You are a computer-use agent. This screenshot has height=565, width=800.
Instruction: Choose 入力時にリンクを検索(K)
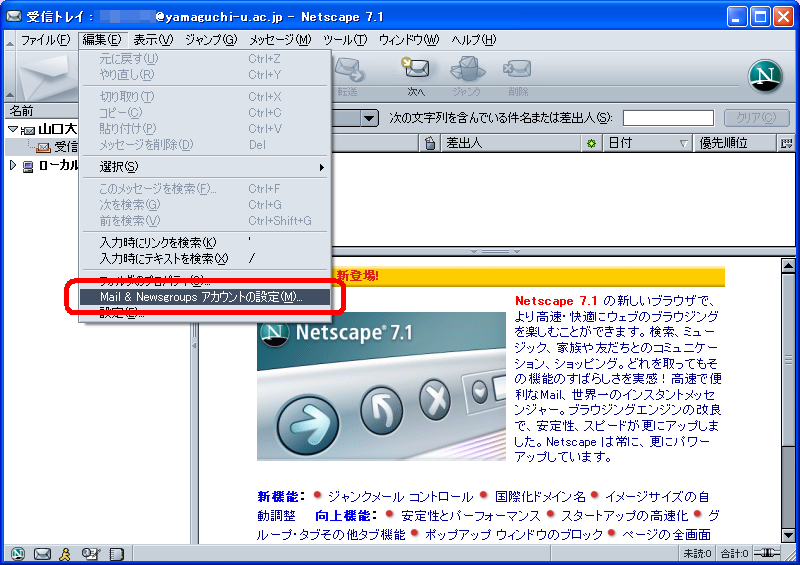point(205,242)
